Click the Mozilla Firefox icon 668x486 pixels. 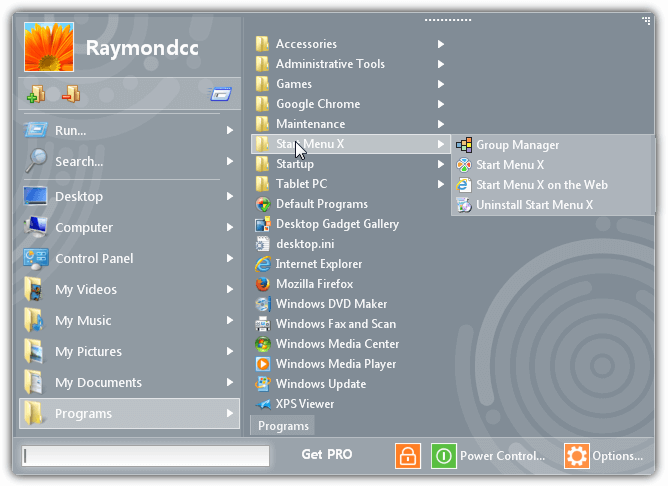pos(263,284)
